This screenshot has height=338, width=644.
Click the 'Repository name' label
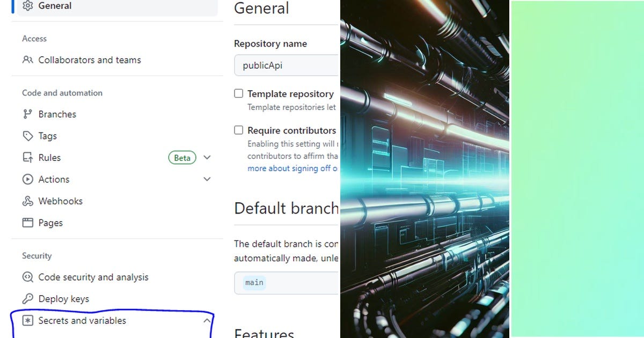pos(270,44)
